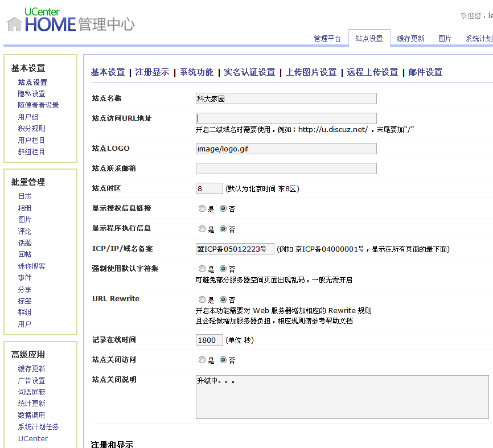Enable URL Rewrite by choosing 是
This screenshot has width=493, height=448.
(x=202, y=299)
